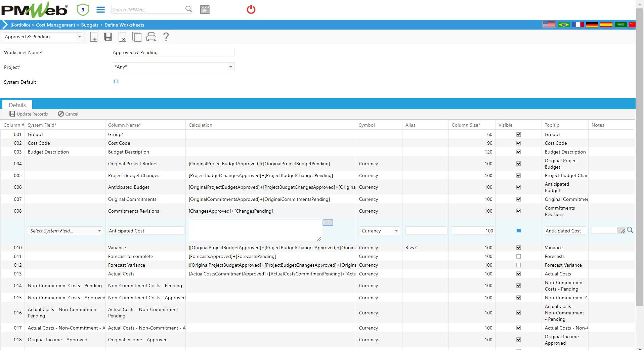The height and width of the screenshot is (350, 644).
Task: Switch language to German flag
Action: [592, 25]
